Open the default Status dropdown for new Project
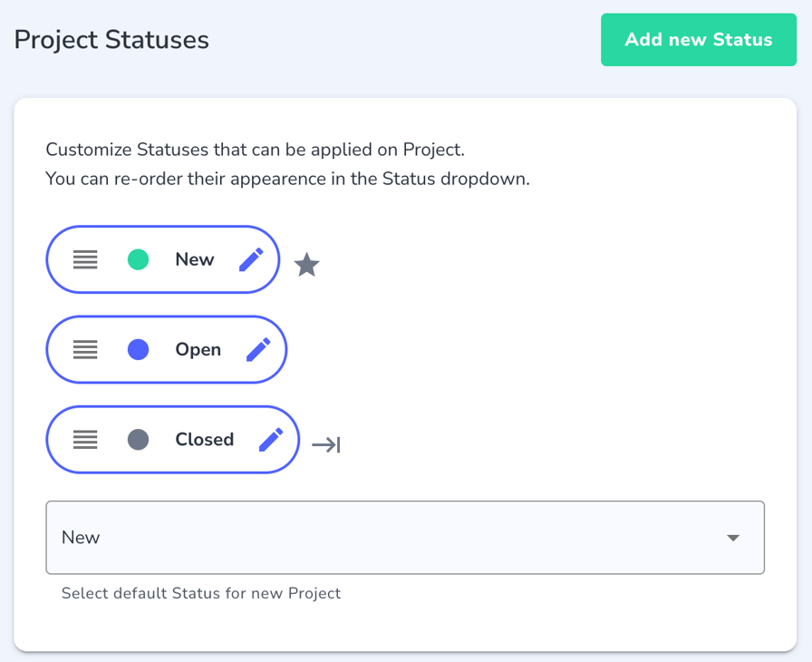The height and width of the screenshot is (662, 812). click(405, 537)
